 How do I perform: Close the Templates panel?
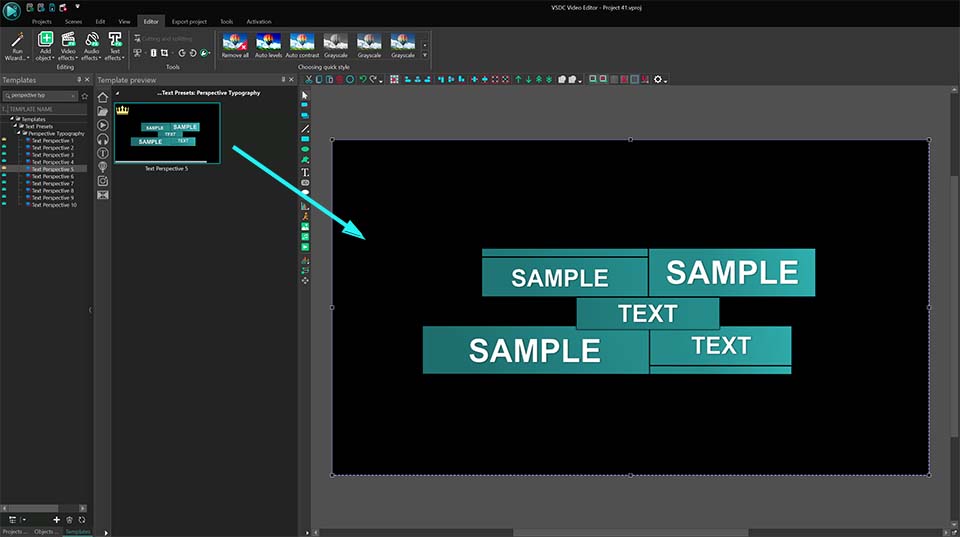coord(87,80)
